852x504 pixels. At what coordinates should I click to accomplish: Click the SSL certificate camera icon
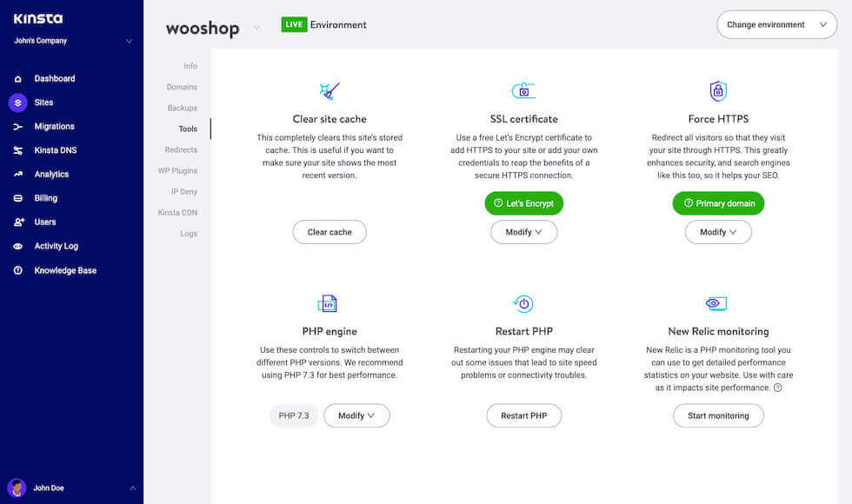[x=523, y=90]
